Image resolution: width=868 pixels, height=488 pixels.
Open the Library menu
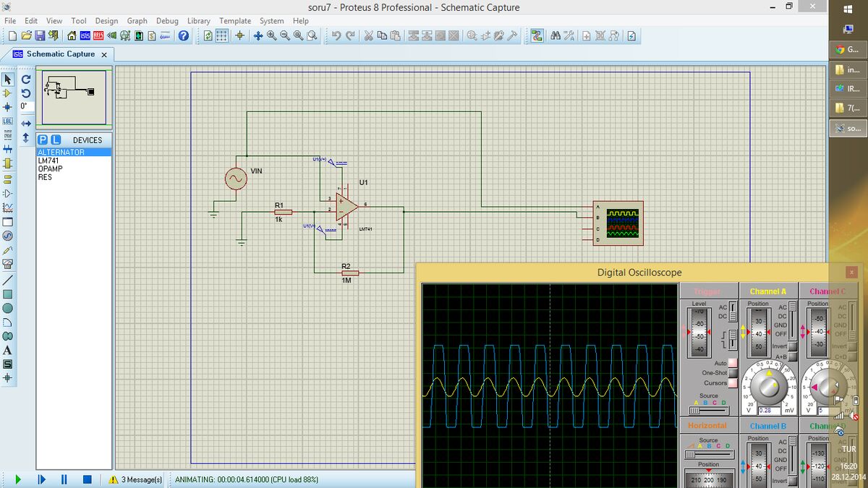click(x=199, y=21)
